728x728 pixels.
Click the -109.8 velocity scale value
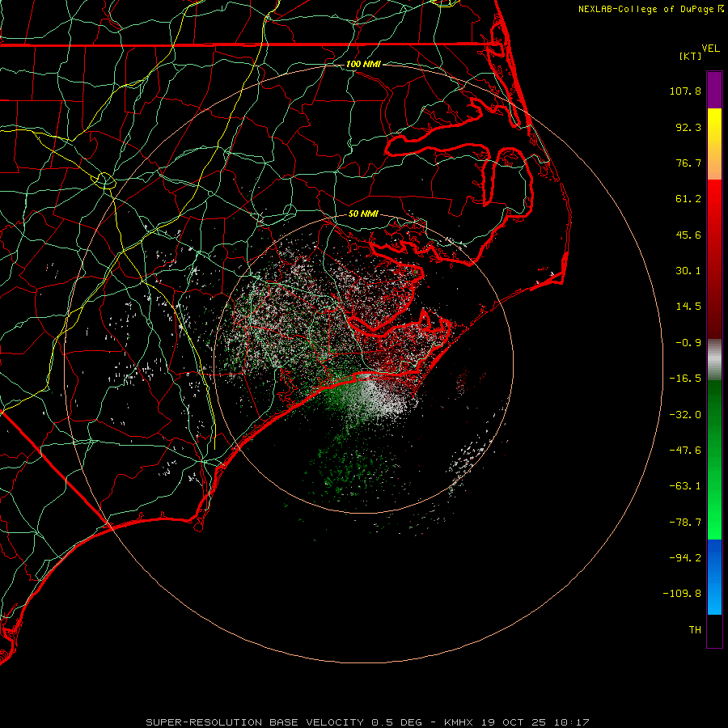683,594
